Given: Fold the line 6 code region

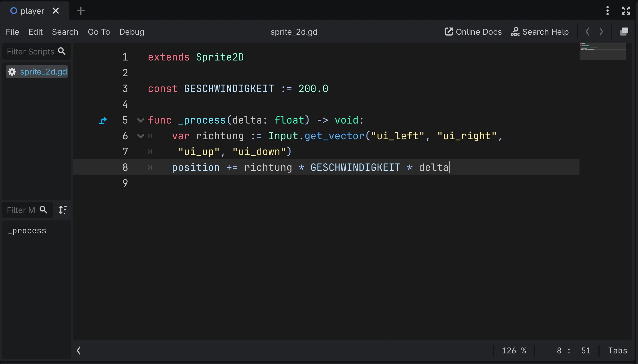Looking at the screenshot, I should coord(141,136).
